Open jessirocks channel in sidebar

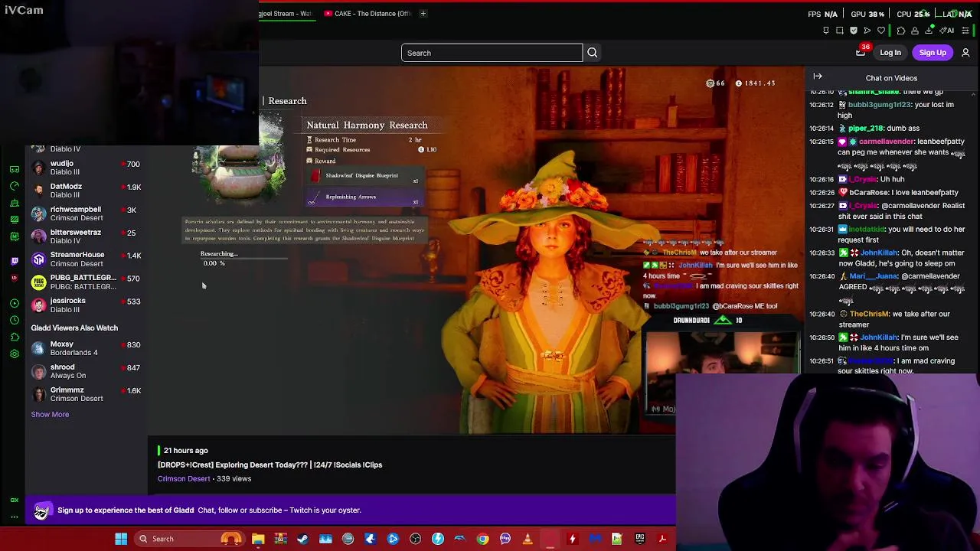[86, 305]
